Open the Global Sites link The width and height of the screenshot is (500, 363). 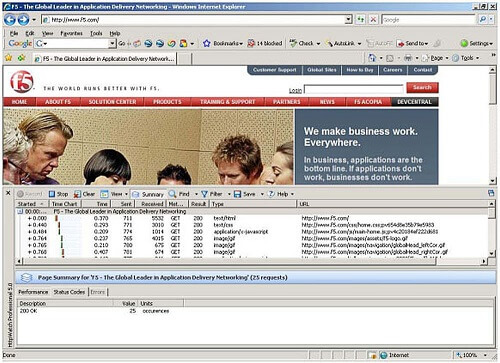(x=322, y=70)
